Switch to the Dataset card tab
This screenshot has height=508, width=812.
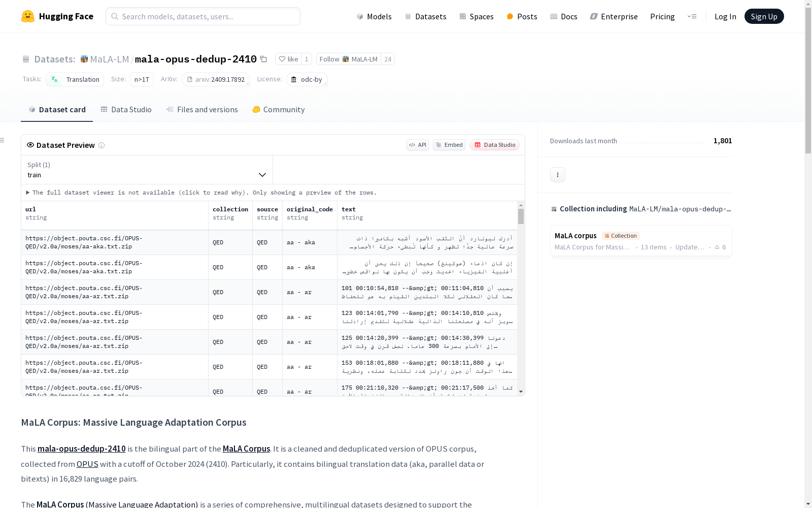(57, 110)
